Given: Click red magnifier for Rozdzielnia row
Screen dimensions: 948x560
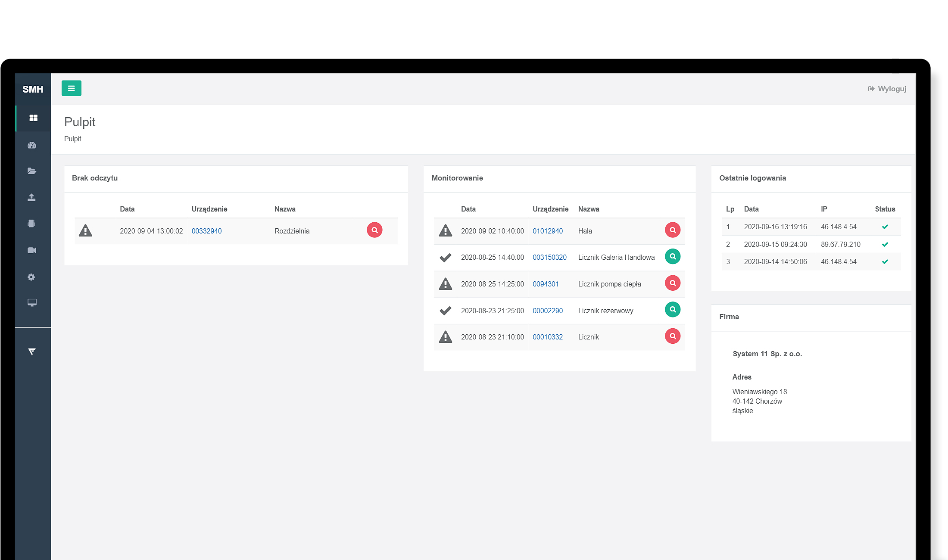Looking at the screenshot, I should tap(374, 230).
